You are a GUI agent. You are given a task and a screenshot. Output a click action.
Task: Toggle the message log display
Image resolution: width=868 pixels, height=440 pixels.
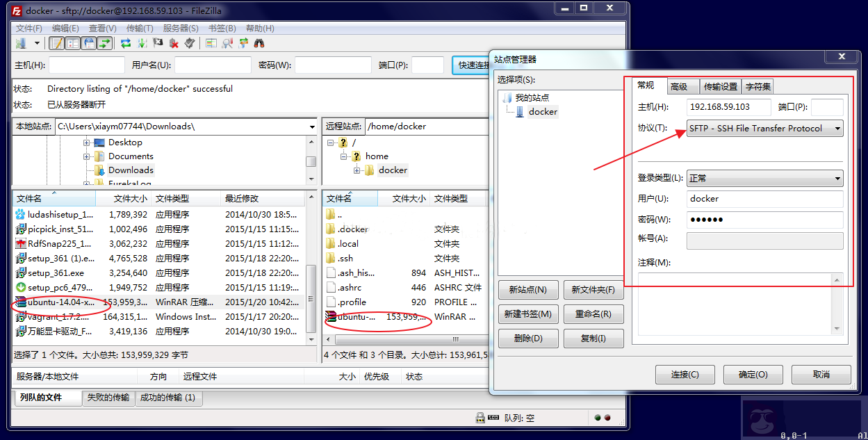[58, 42]
